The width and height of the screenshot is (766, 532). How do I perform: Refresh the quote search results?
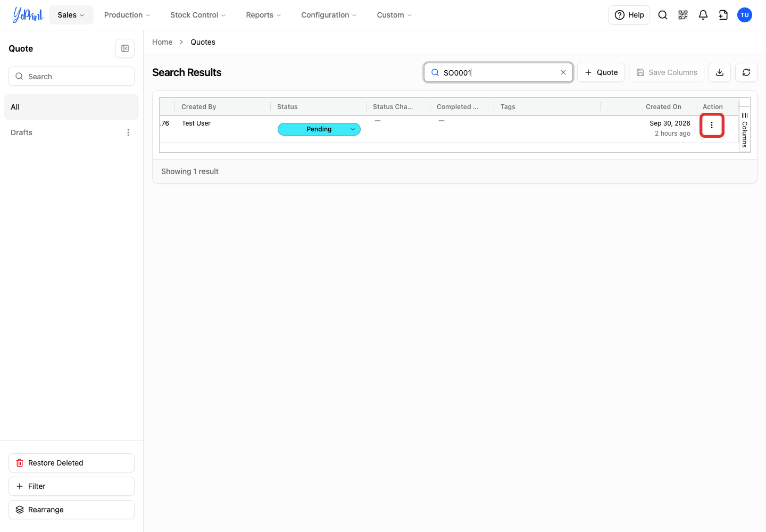point(746,72)
